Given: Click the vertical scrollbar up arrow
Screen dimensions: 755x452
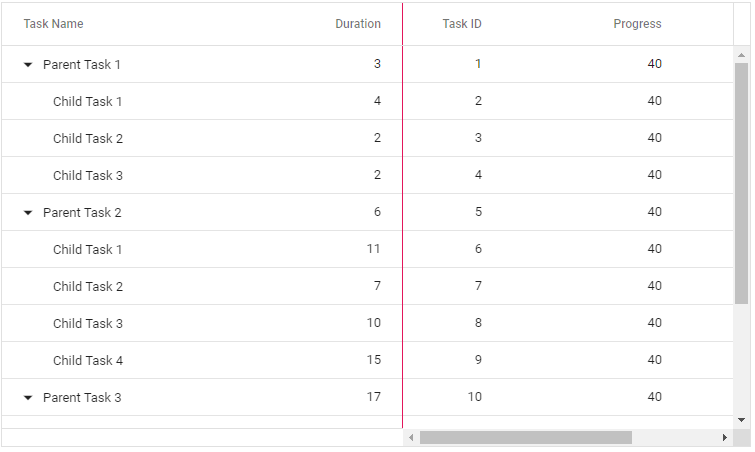Looking at the screenshot, I should (742, 55).
